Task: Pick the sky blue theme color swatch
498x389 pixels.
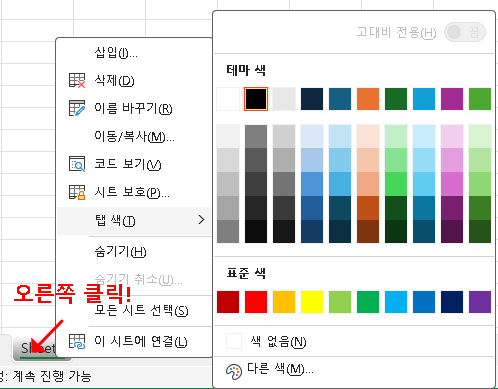Action: point(424,99)
